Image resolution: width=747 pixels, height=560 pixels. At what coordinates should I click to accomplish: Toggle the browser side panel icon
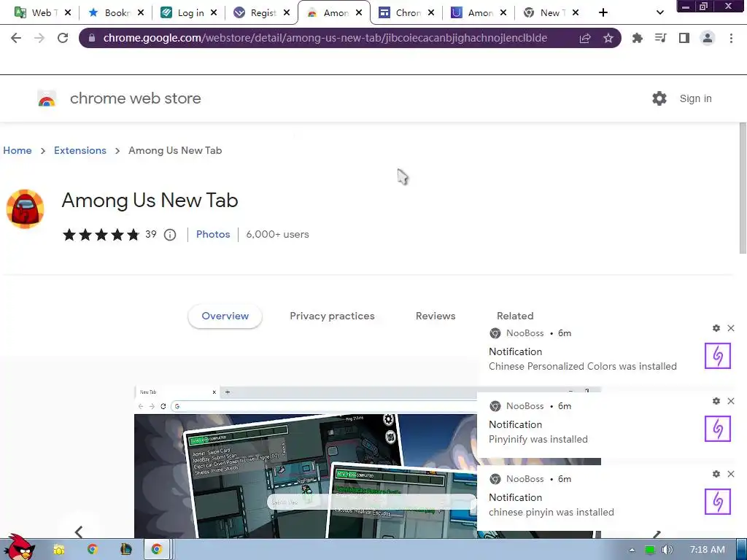684,38
